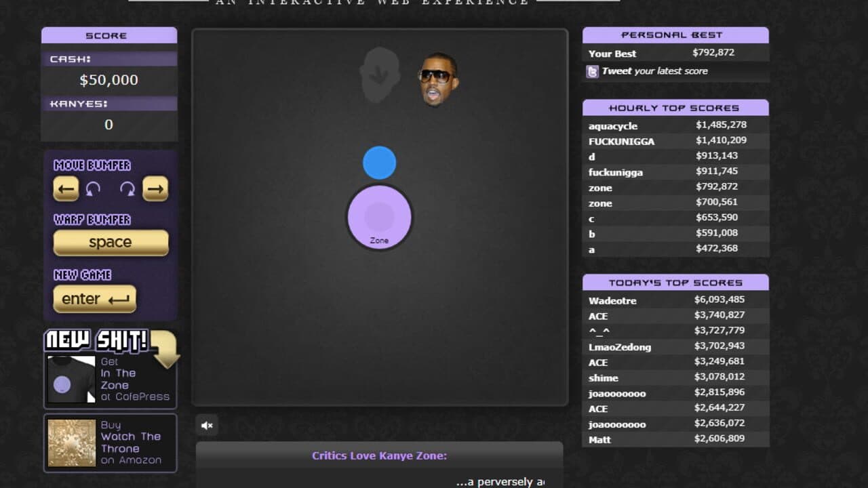Click hourly score $792,872 for zone
868x488 pixels.
[x=717, y=186]
